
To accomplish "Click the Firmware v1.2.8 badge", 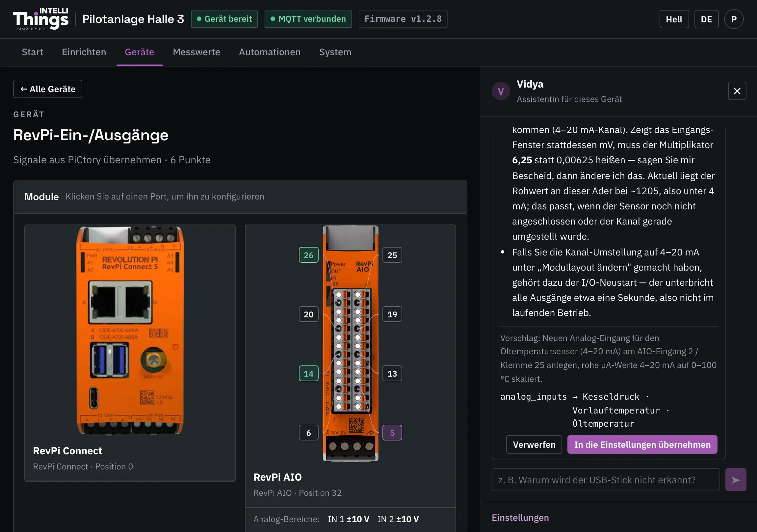I will coord(403,19).
